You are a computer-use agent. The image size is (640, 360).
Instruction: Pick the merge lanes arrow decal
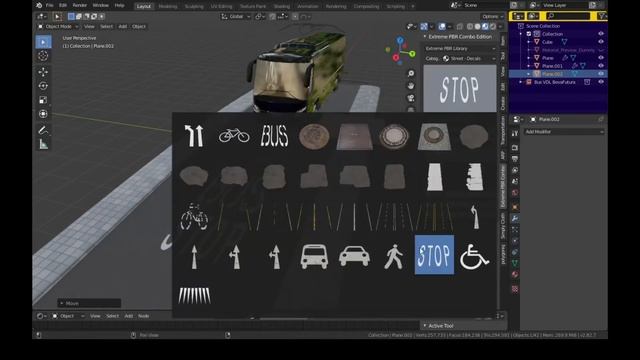tap(194, 136)
